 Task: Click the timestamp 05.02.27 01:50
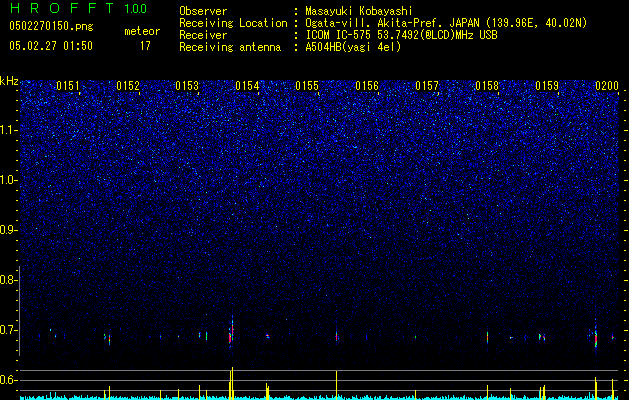[51, 46]
